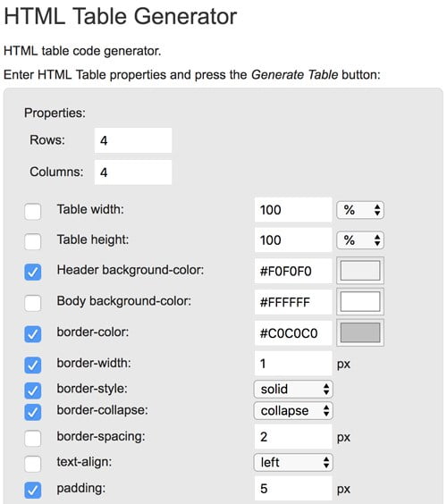Enable the text-align checkbox

point(33,464)
